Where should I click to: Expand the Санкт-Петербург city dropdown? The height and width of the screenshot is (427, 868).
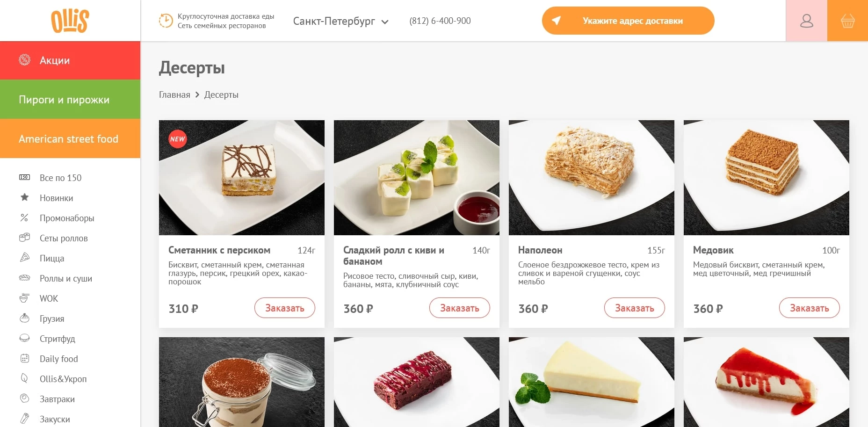coord(341,21)
